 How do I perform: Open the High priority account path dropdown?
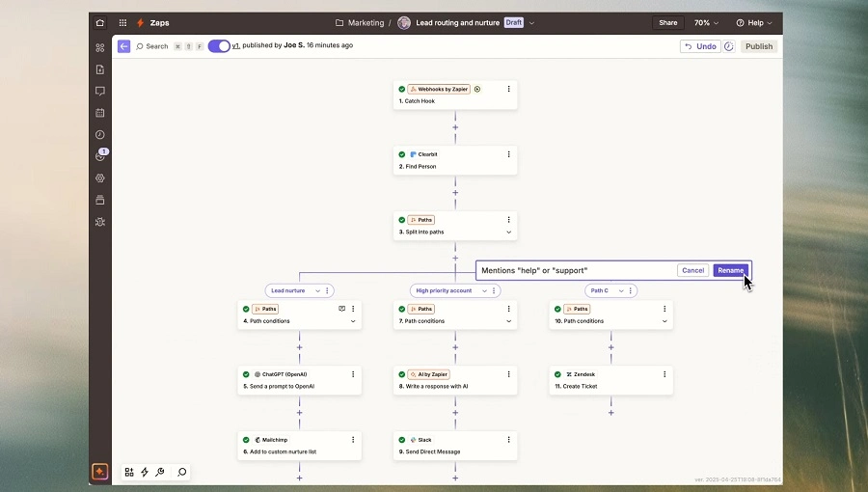[x=484, y=291]
